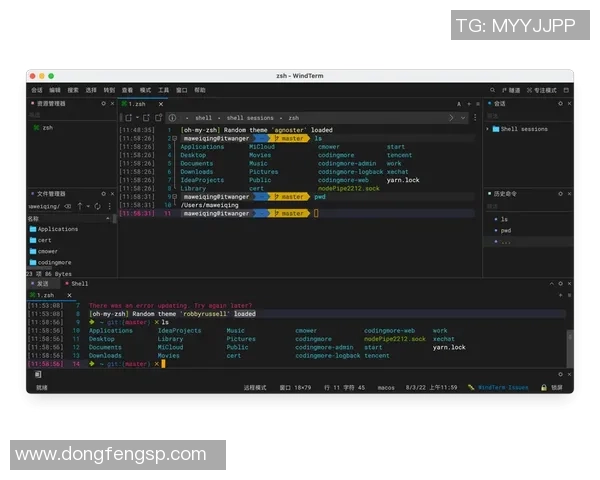Open the 工具 menu in the menu bar
The width and height of the screenshot is (600, 480).
[x=163, y=90]
